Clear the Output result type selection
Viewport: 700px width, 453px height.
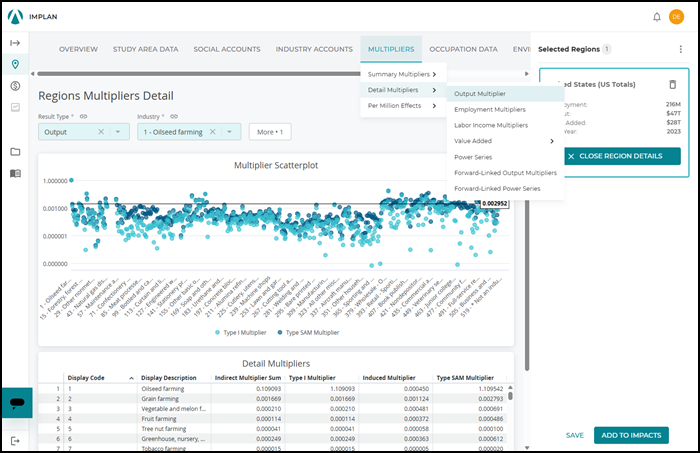point(101,132)
